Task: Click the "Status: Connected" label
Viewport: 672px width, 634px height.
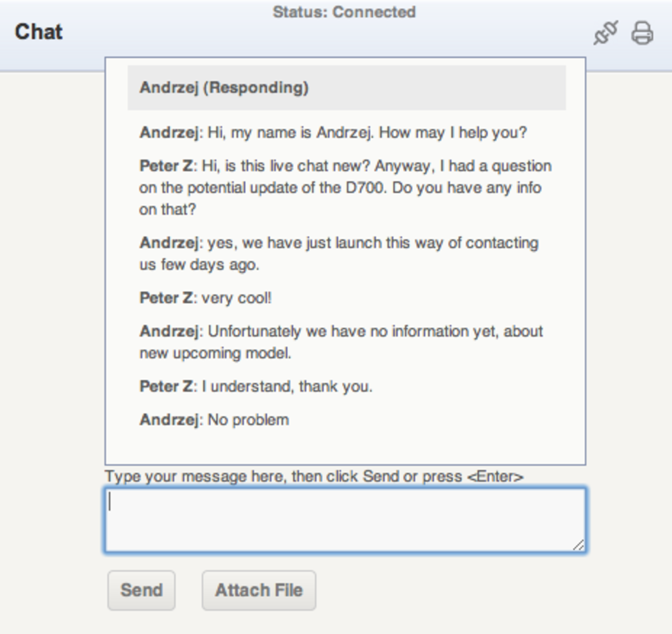Action: 344,12
